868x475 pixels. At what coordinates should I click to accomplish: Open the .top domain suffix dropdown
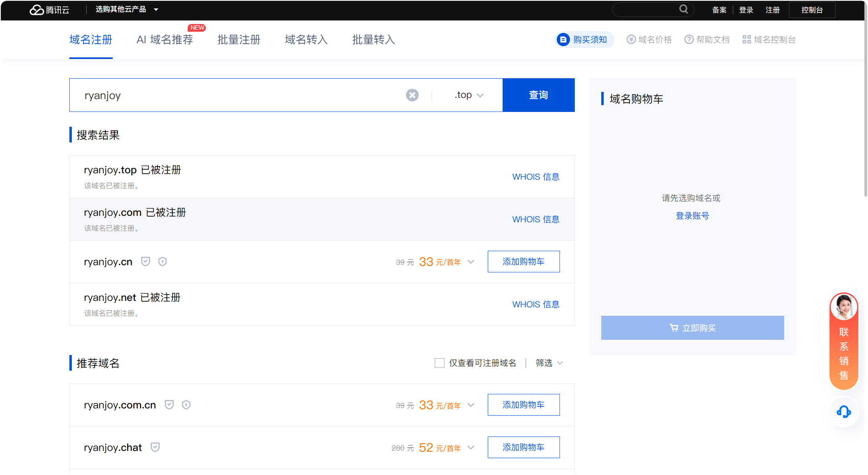[x=468, y=95]
